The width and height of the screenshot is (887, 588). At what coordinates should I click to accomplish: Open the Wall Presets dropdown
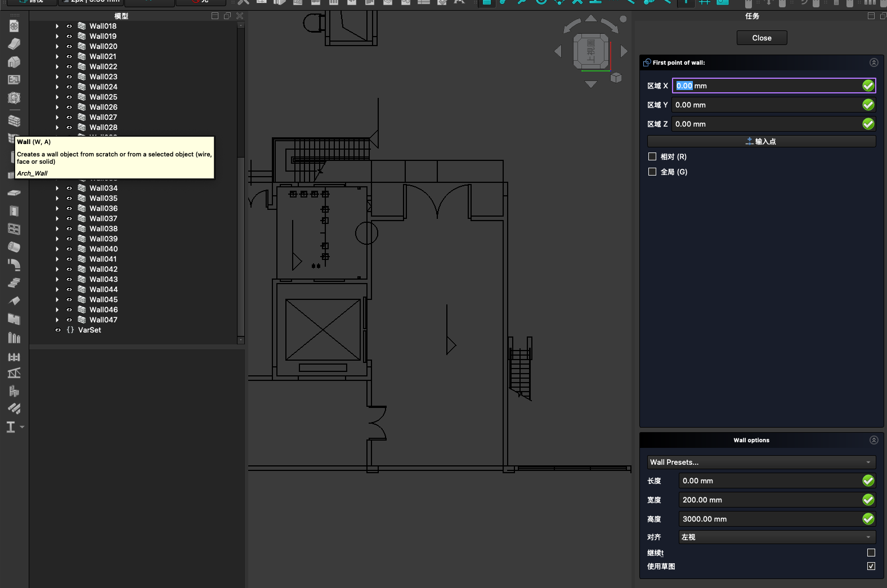761,462
